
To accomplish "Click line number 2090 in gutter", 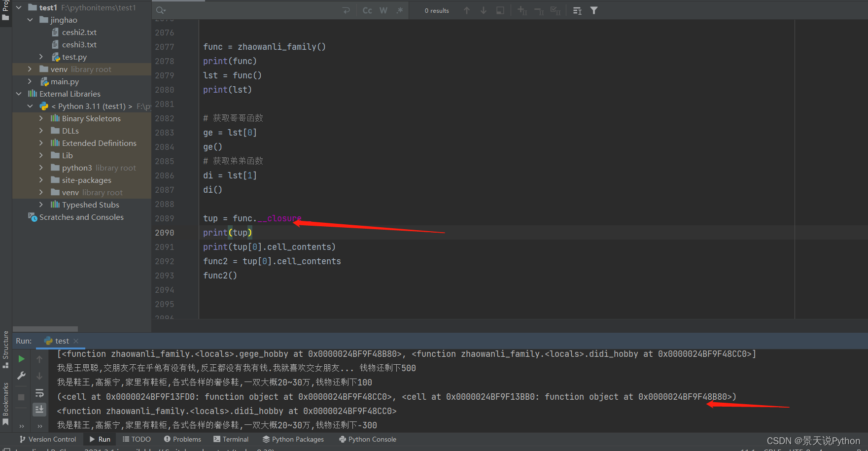I will (164, 233).
